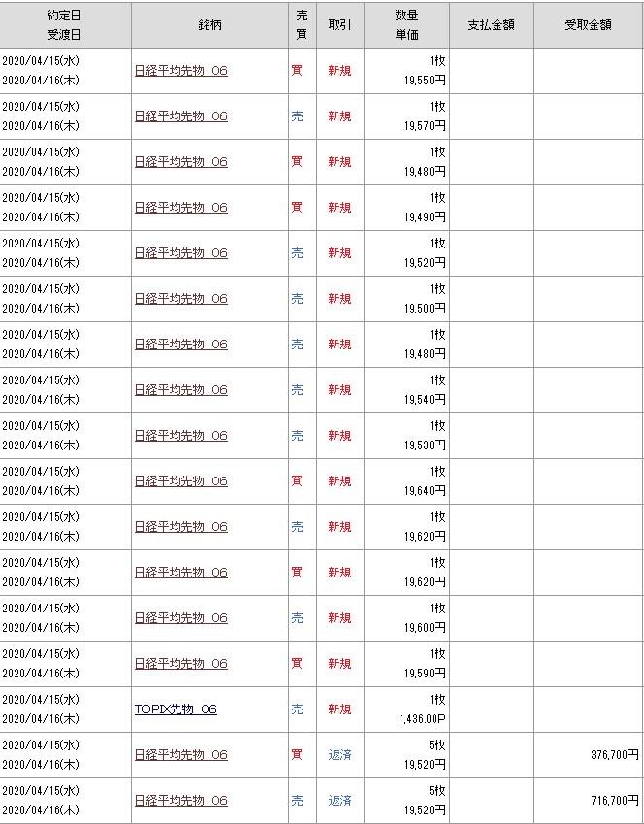Open 日経平均先物 06 link priced 19,600円

(x=181, y=618)
